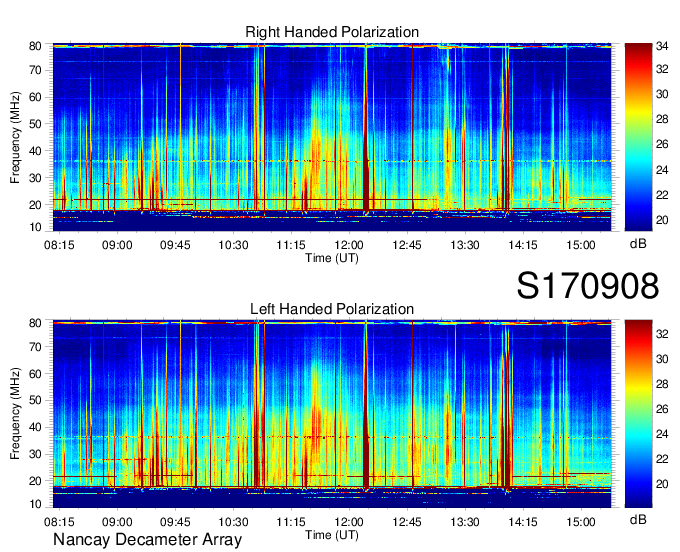This screenshot has width=680, height=552.
Task: Click "Frequency (MHz)" beside the Left Handed plot
Action: (x=15, y=414)
